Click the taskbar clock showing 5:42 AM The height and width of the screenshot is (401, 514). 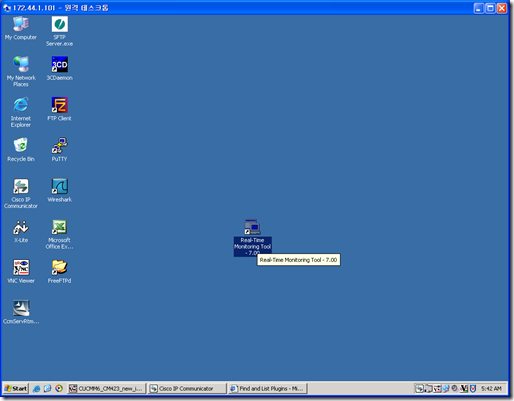pos(491,389)
